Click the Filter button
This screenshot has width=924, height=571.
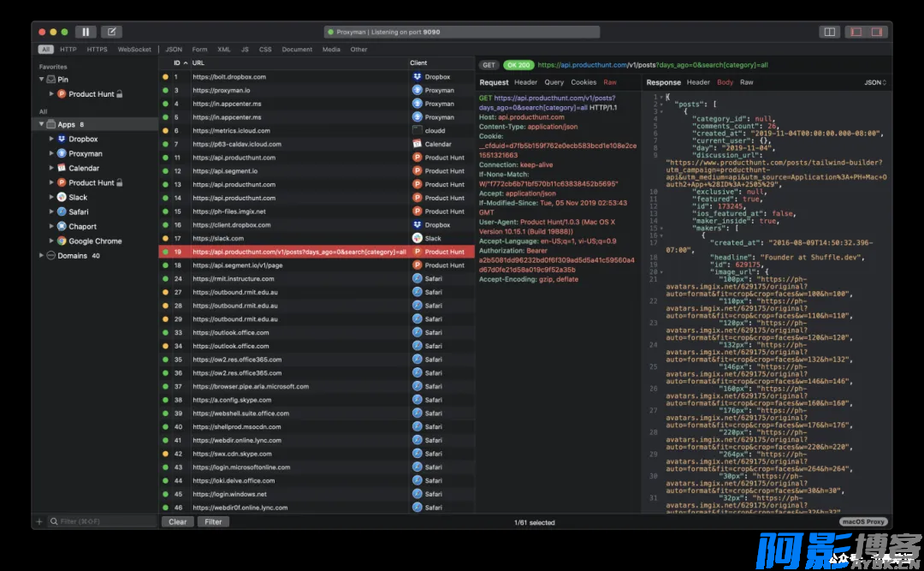pos(213,522)
